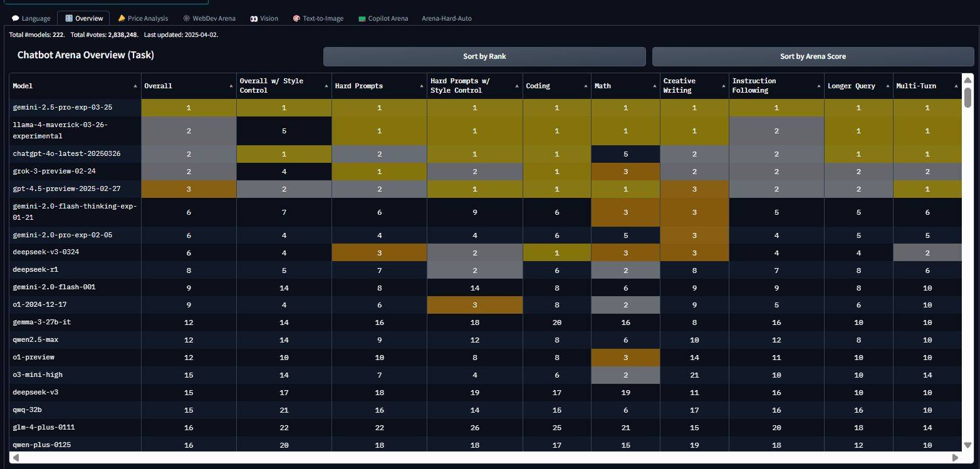Select gemma-3-27b-it model name
The image size is (980, 469).
tap(41, 322)
